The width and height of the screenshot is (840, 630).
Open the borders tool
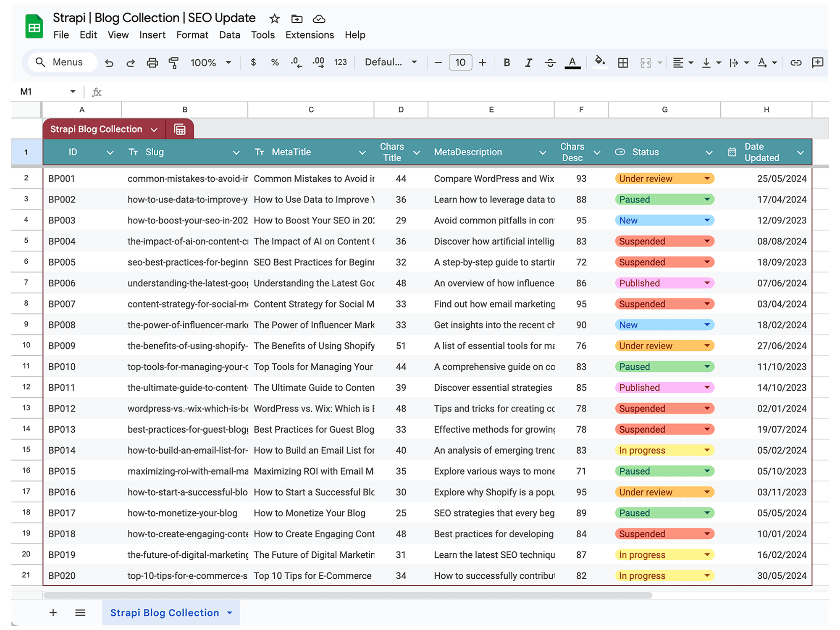[x=623, y=63]
